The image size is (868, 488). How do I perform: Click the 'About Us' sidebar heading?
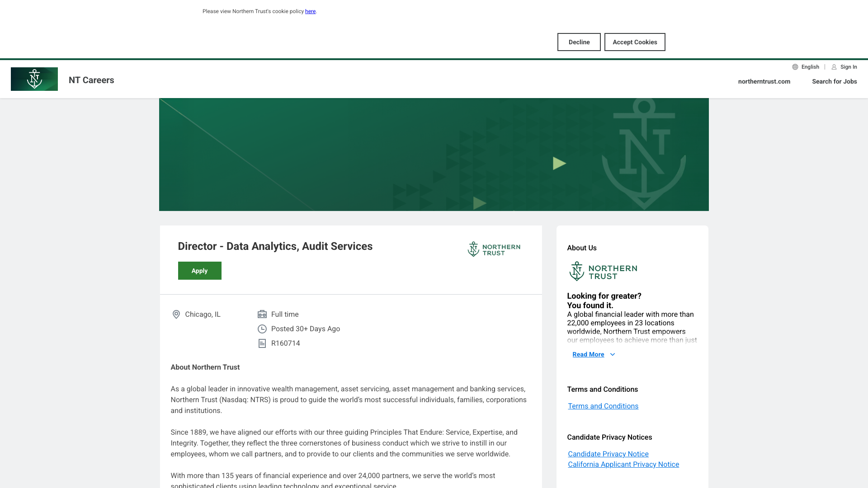click(x=582, y=248)
